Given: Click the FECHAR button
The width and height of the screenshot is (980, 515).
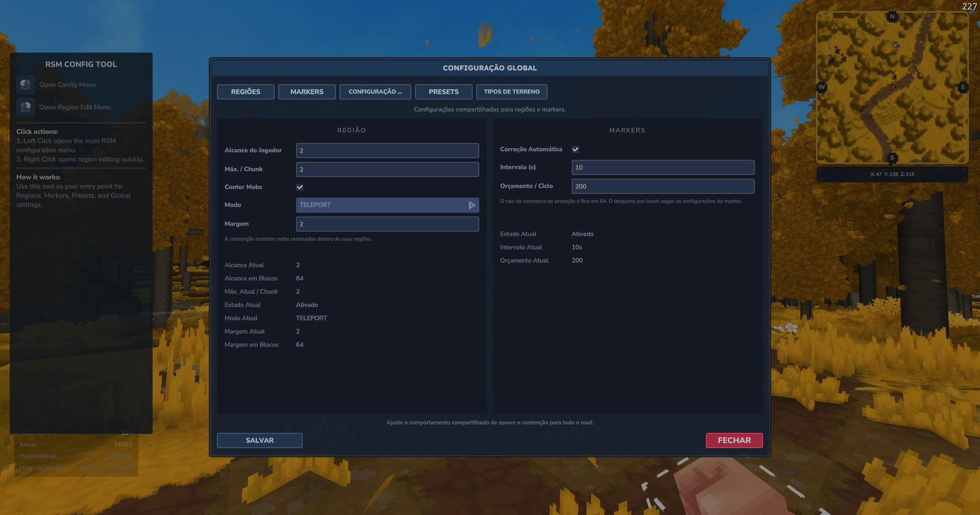Looking at the screenshot, I should coord(734,440).
